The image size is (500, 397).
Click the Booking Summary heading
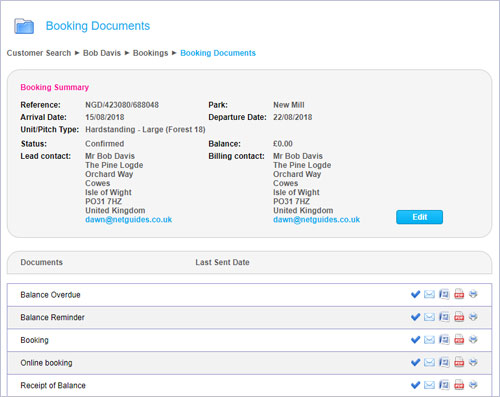tap(55, 87)
